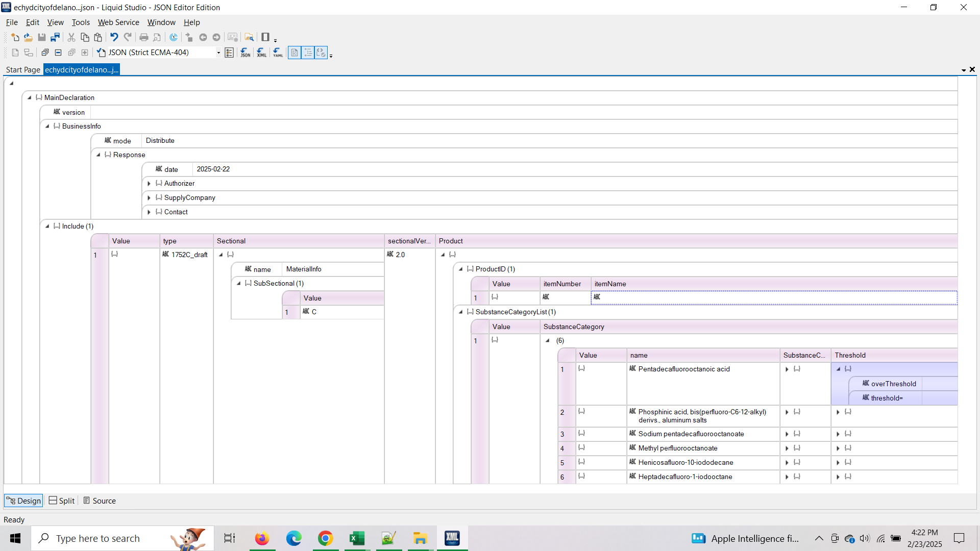Click the New document icon
980x551 pixels.
click(x=15, y=37)
